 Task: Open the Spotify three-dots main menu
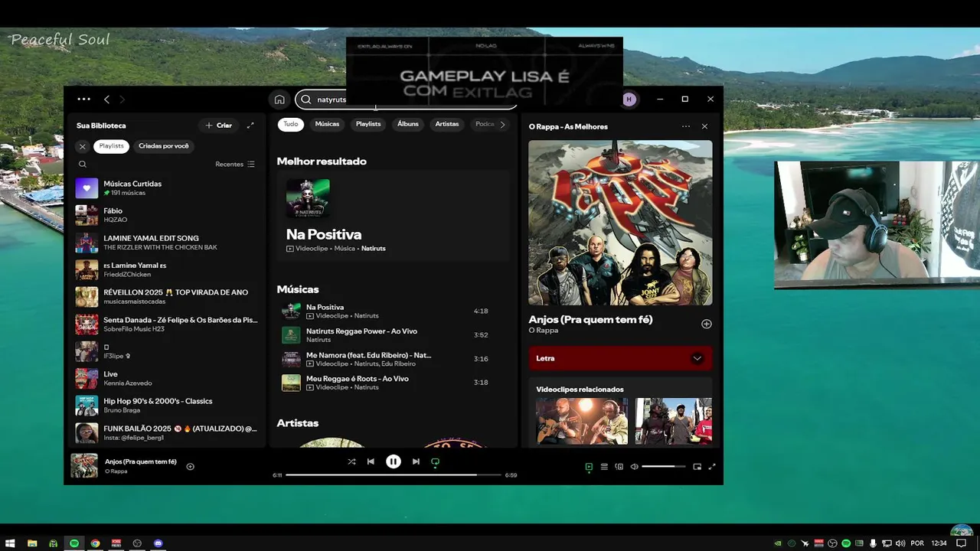pyautogui.click(x=83, y=99)
